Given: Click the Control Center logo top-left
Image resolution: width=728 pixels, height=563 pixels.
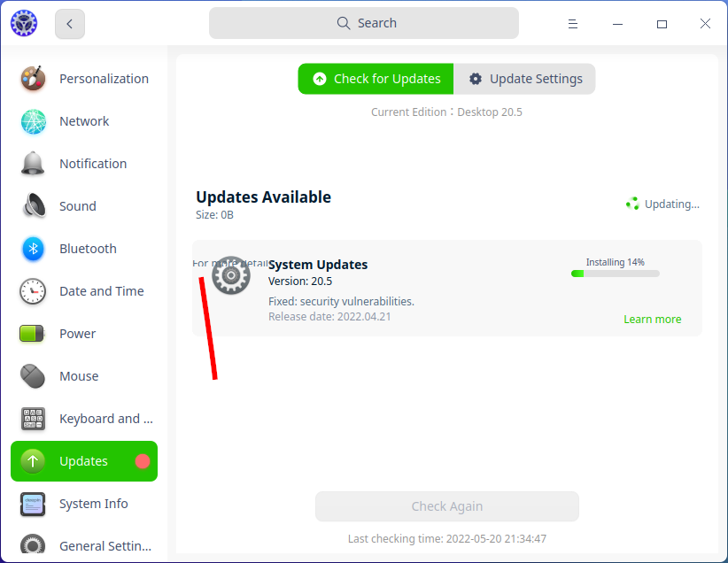Looking at the screenshot, I should 23,23.
